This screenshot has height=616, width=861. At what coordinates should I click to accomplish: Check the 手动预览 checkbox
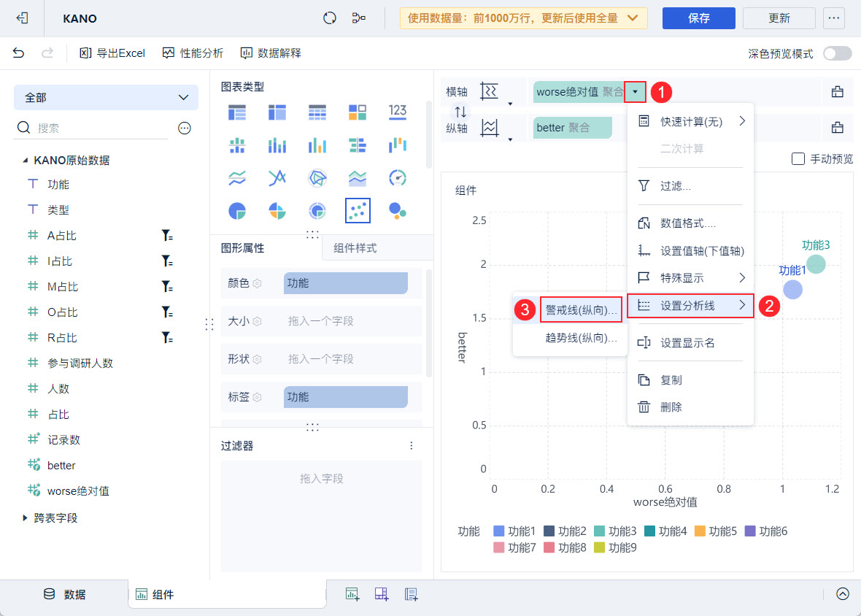pos(798,158)
